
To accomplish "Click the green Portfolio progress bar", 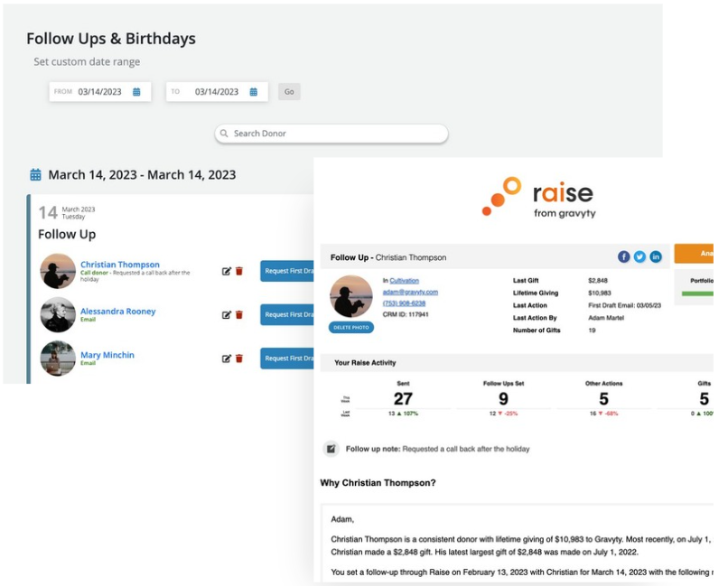I will click(697, 293).
